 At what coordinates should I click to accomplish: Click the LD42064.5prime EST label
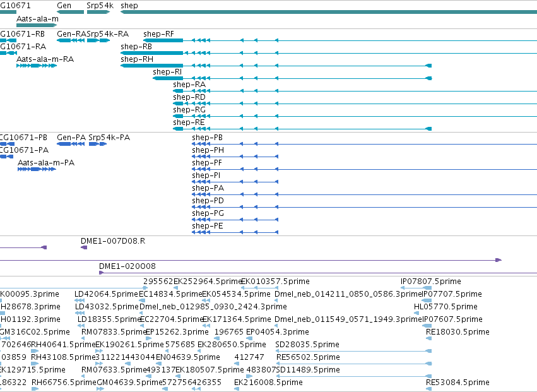pyautogui.click(x=106, y=294)
